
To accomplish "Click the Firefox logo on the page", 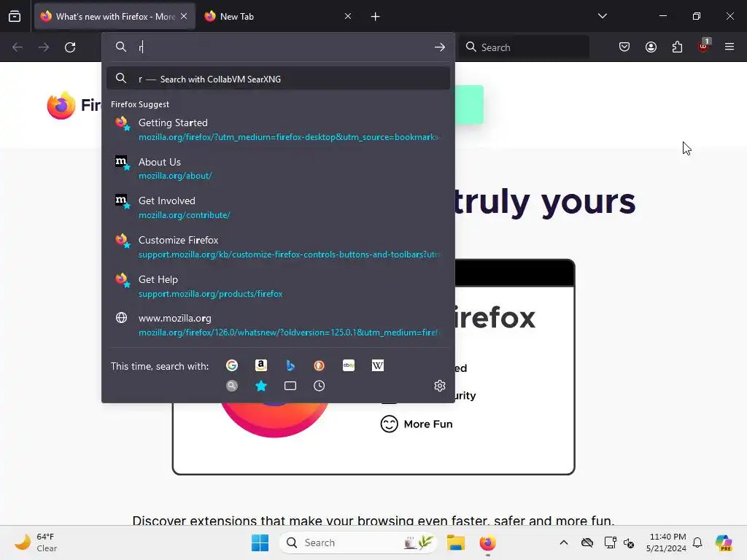I will pos(61,105).
